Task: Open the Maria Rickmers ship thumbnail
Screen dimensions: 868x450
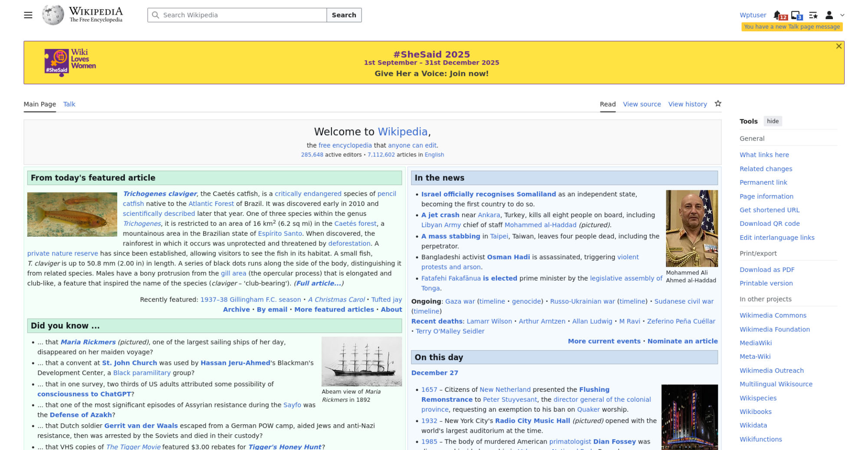Action: click(x=362, y=361)
